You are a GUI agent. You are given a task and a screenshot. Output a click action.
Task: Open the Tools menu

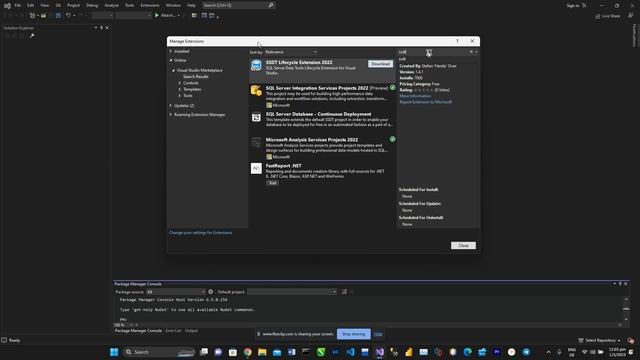click(x=129, y=5)
